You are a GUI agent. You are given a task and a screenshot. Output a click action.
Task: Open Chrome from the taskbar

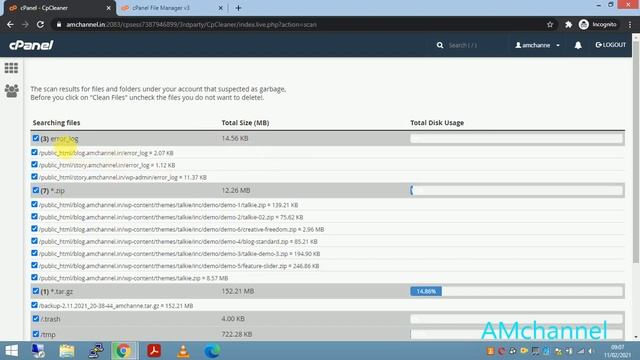[123, 351]
